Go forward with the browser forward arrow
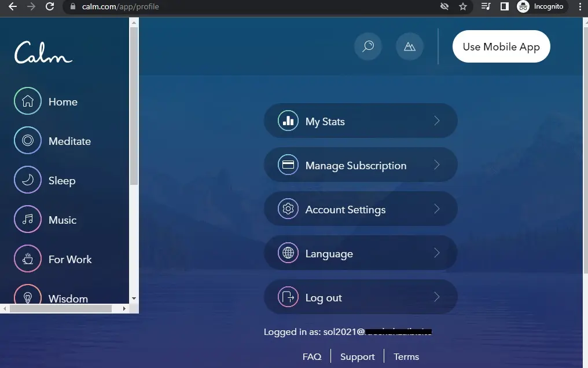This screenshot has height=368, width=588. point(31,6)
